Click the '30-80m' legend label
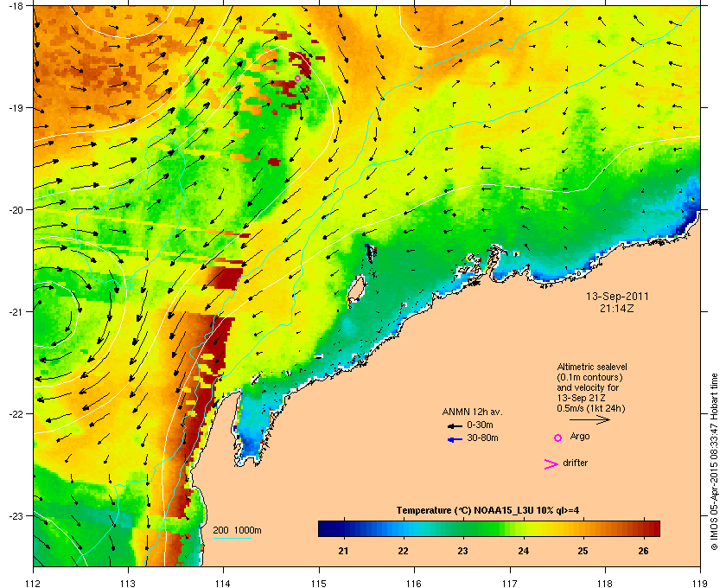726x588 pixels. coord(482,438)
